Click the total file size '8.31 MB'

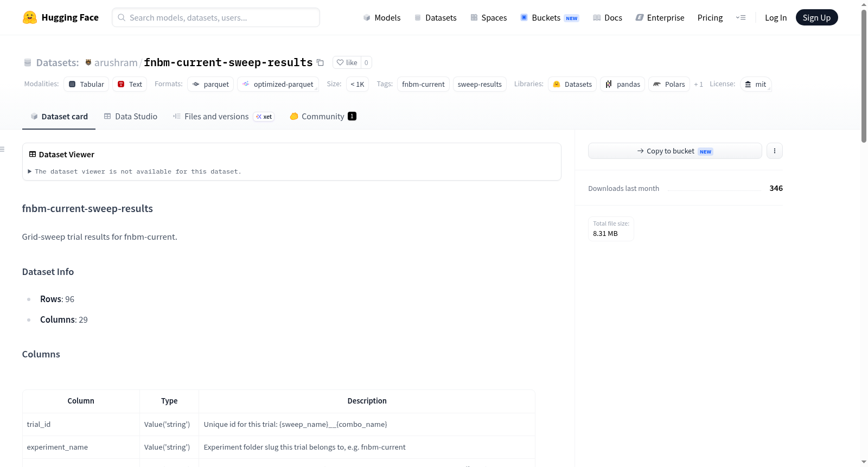pyautogui.click(x=605, y=234)
